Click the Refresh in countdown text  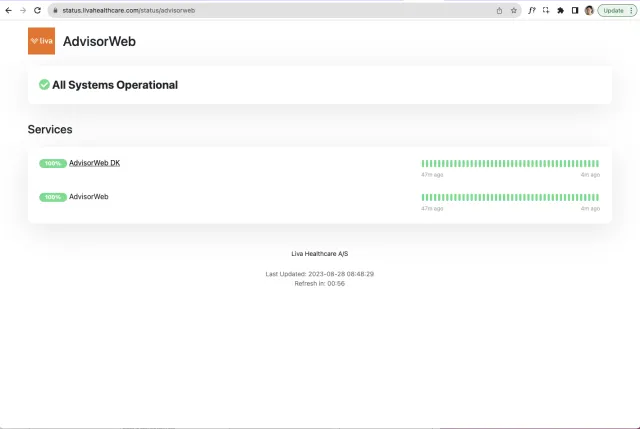pos(320,283)
